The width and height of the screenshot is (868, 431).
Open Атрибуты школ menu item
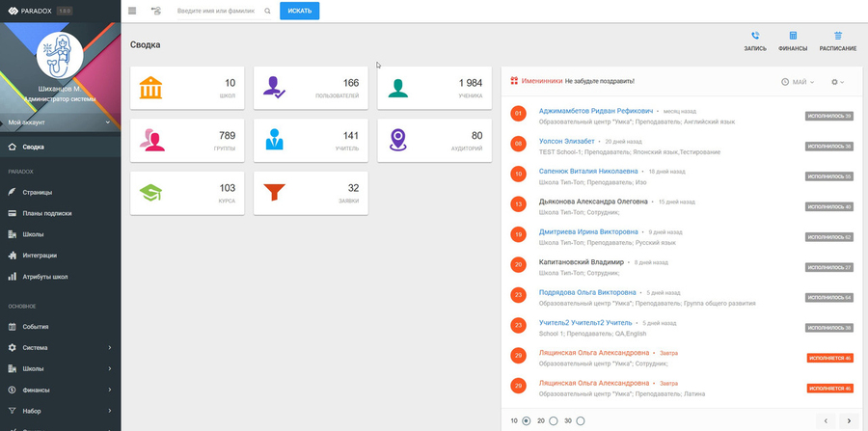pos(60,277)
